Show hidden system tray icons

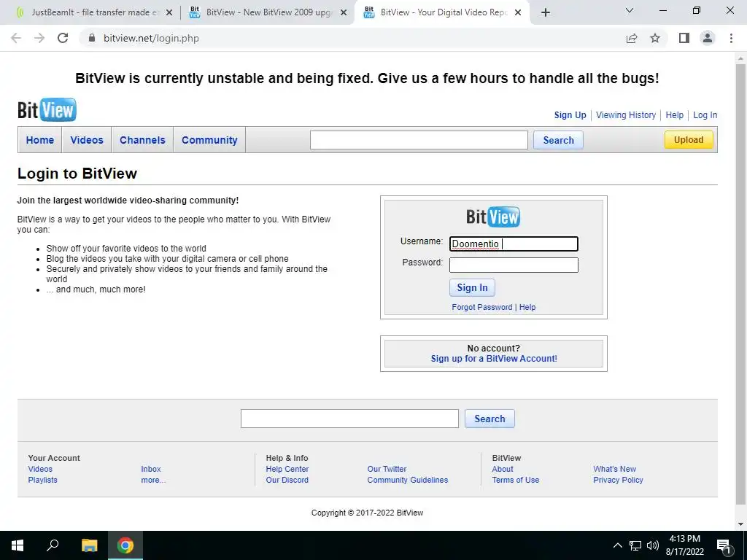[x=617, y=545]
